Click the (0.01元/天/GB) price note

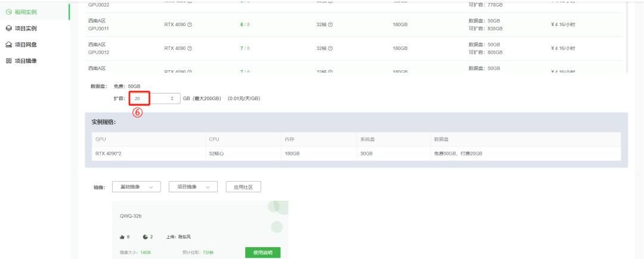[x=243, y=99]
